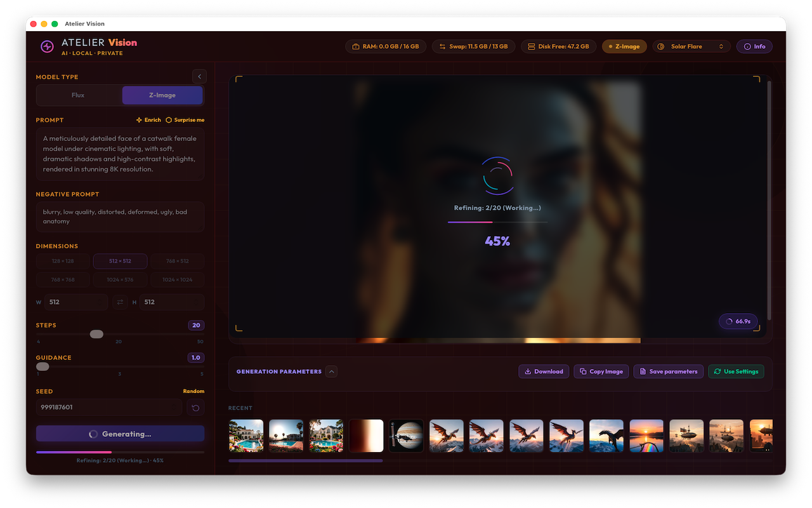Click the RAM: 0.0 GB / 16 GB indicator

[386, 46]
